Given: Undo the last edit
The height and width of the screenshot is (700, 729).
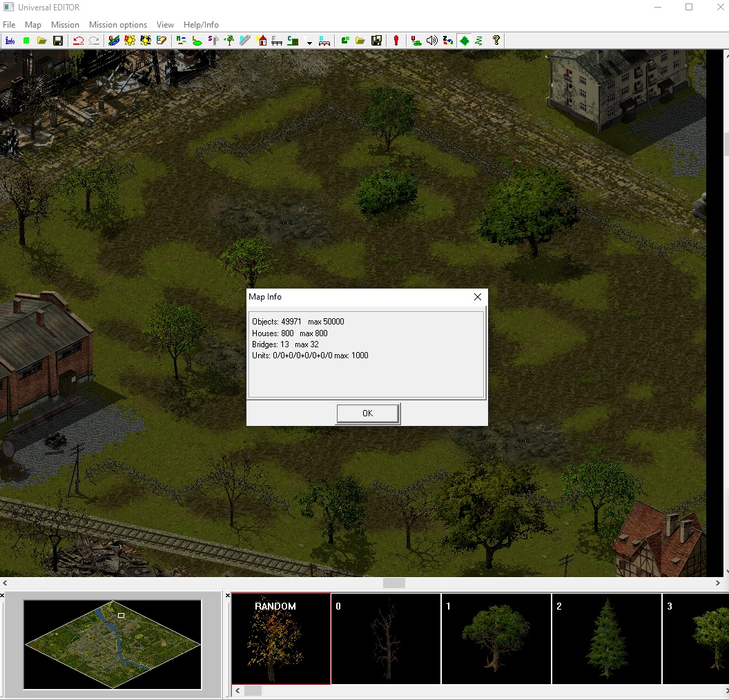Looking at the screenshot, I should 79,41.
